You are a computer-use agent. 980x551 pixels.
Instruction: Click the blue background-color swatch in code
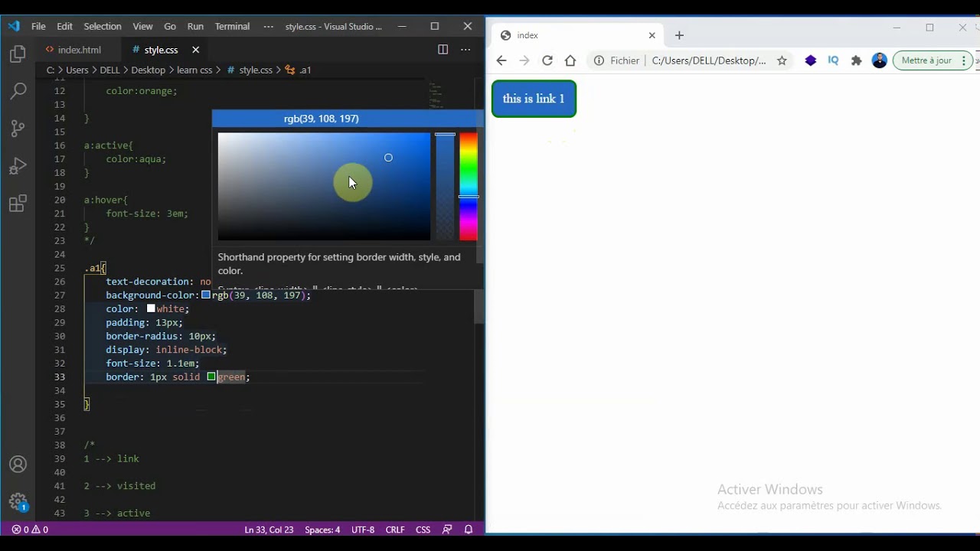click(x=206, y=295)
